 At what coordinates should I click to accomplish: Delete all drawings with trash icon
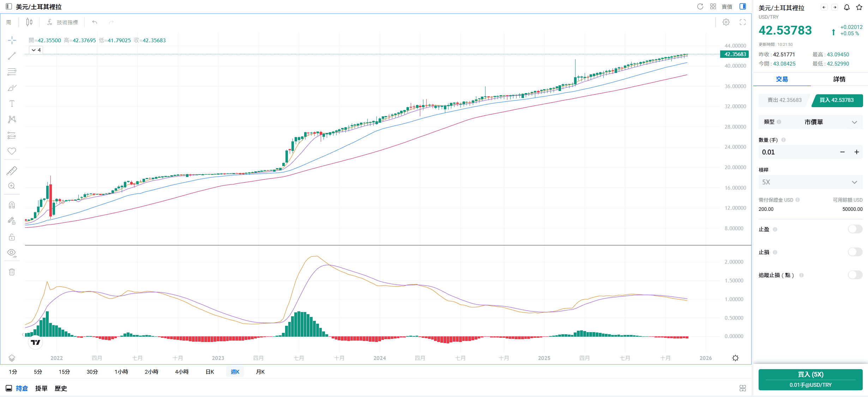point(12,271)
